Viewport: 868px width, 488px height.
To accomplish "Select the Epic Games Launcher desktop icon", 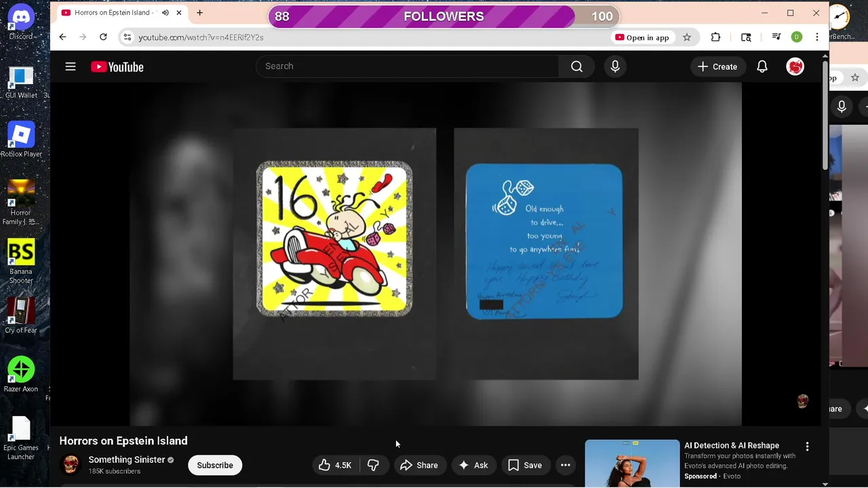I will [x=21, y=437].
